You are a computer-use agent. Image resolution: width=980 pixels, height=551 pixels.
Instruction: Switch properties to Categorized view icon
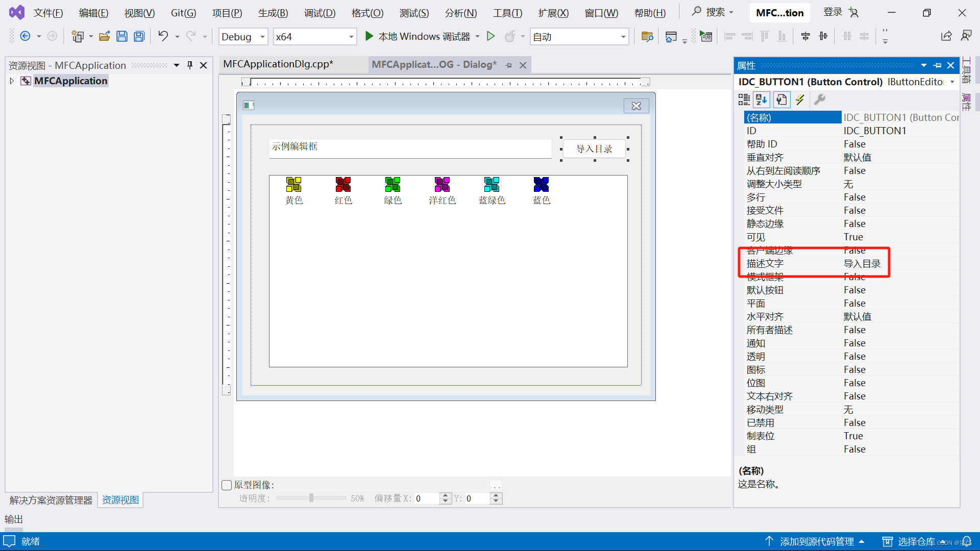pos(744,99)
